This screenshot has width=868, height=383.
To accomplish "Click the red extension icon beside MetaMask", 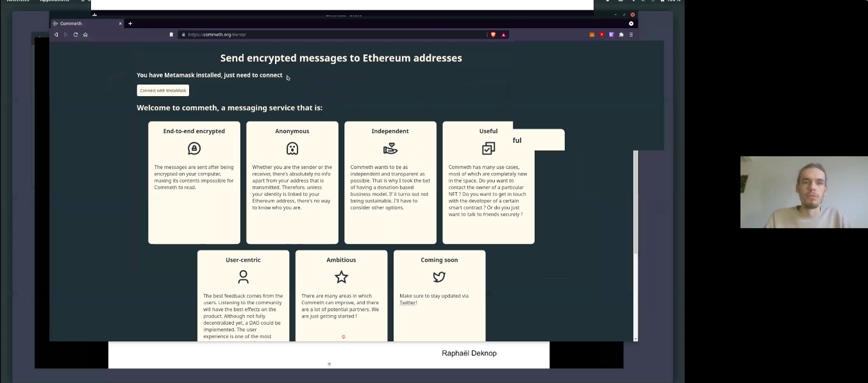I will (x=601, y=35).
